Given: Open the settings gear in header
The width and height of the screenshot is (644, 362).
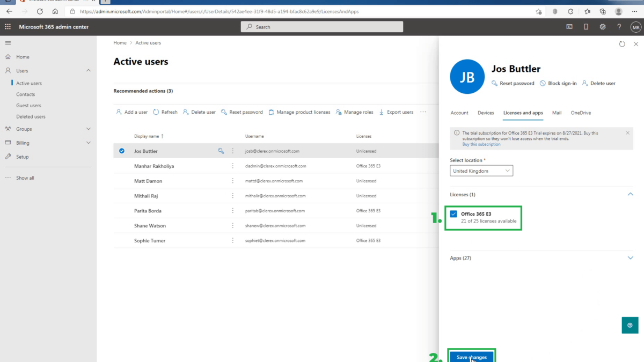Looking at the screenshot, I should pos(603,27).
